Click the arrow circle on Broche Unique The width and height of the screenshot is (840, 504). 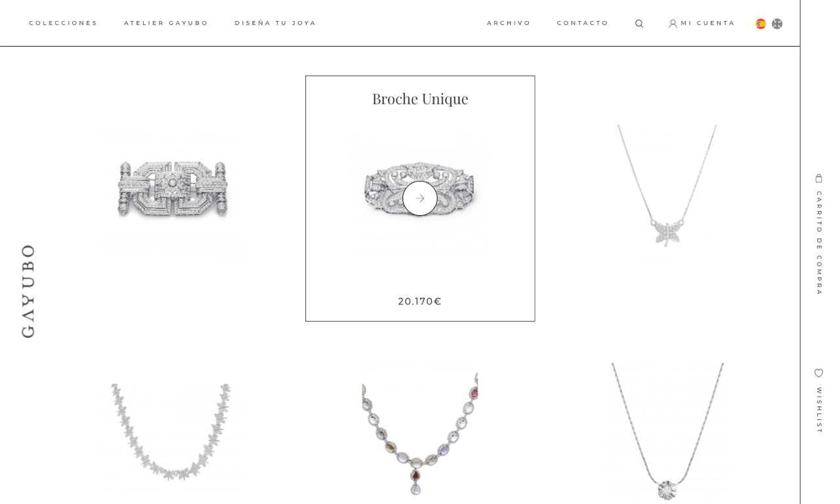420,198
